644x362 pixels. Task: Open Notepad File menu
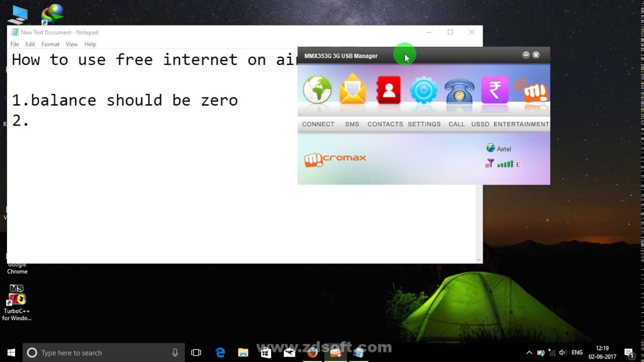pyautogui.click(x=15, y=44)
